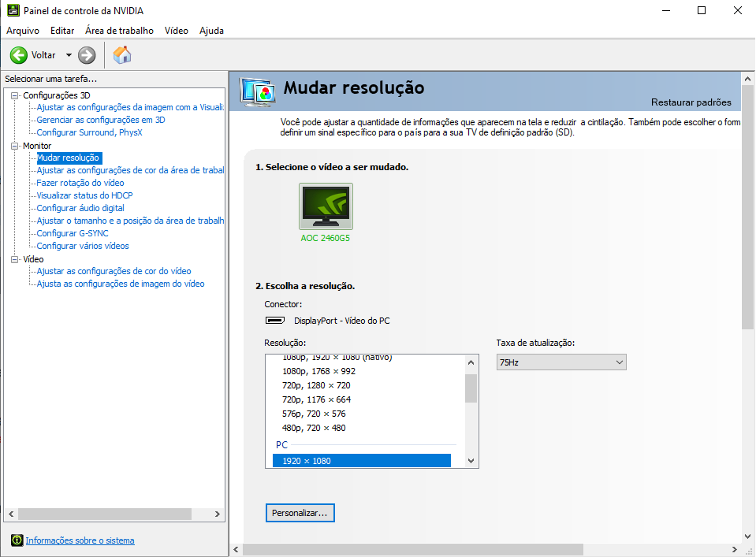Click the Restaurar padrões link

tap(691, 102)
